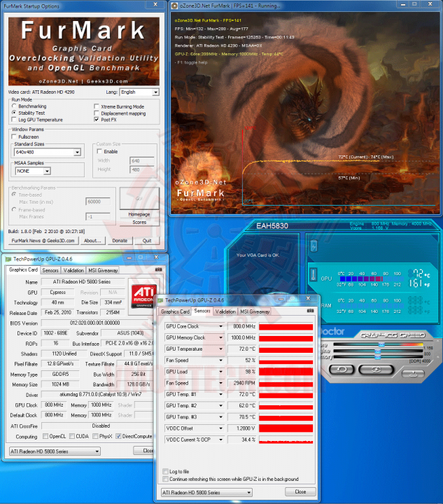Enable Log GPU Temperature checkbox
443x504 pixels.
(x=14, y=120)
